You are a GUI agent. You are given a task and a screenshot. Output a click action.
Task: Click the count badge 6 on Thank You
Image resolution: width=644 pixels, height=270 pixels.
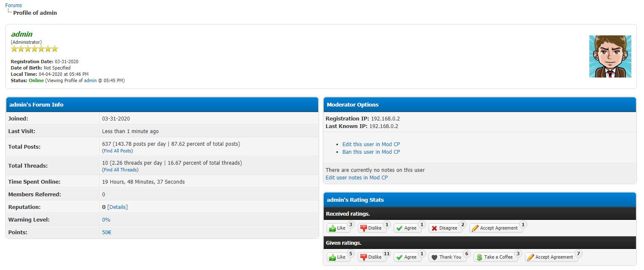point(466,254)
